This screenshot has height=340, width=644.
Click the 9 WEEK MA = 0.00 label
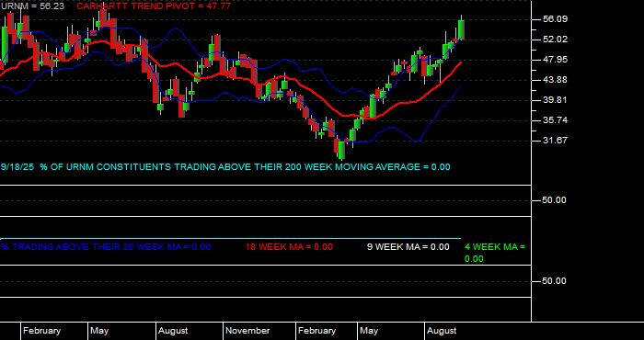[x=408, y=247]
